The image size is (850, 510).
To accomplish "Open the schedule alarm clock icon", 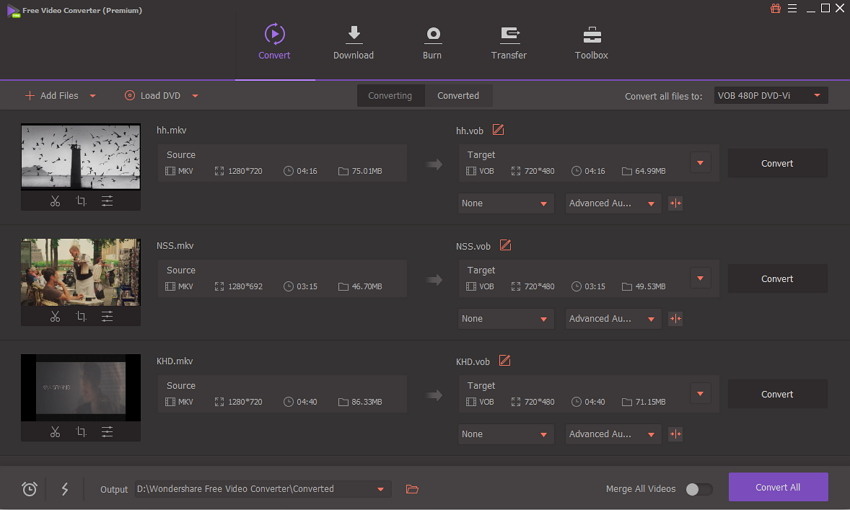I will 29,489.
